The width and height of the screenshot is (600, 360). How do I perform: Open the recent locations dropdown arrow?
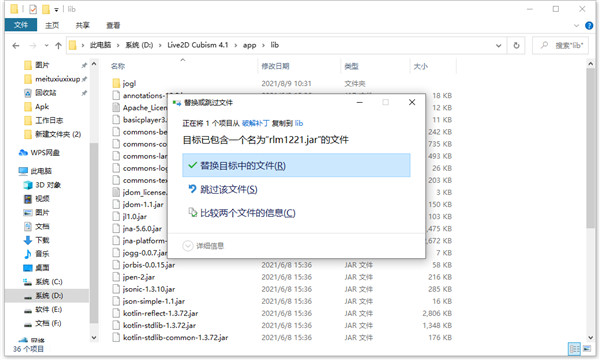click(46, 46)
